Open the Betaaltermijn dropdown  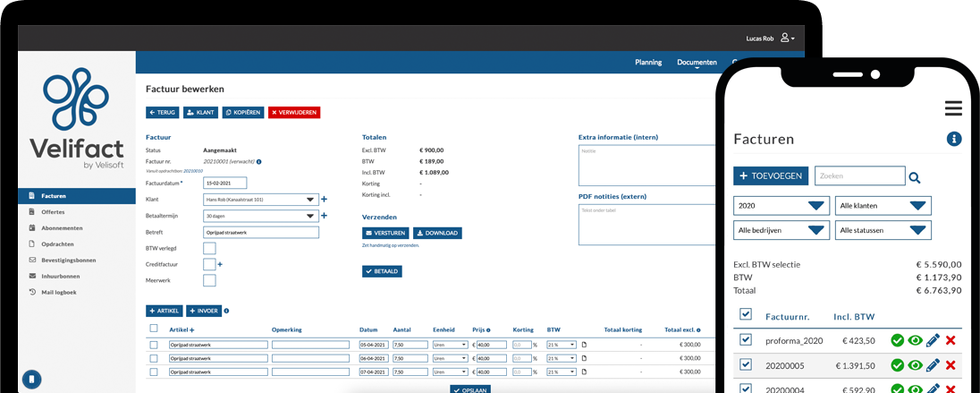tap(261, 216)
